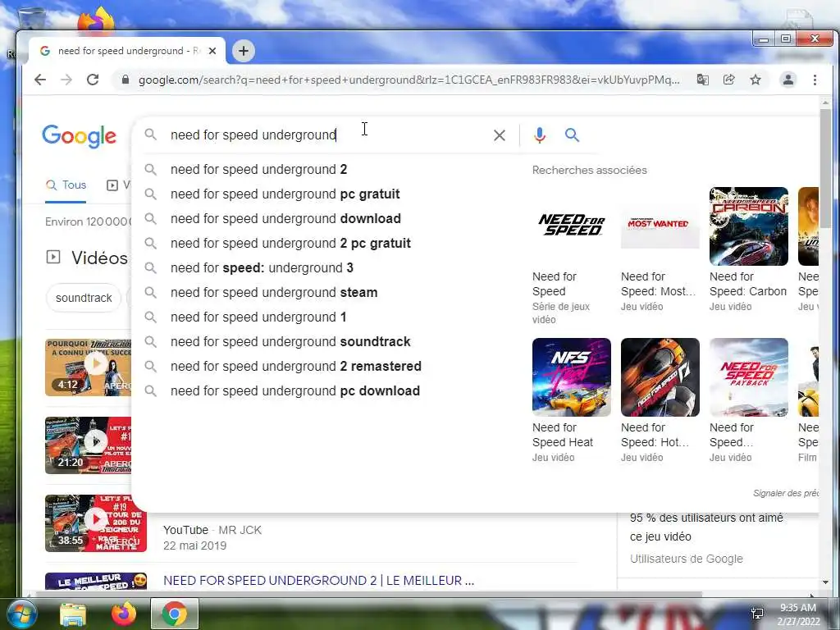Choose suggestion 'need for speed underground download'
The height and width of the screenshot is (630, 840).
[x=285, y=218]
